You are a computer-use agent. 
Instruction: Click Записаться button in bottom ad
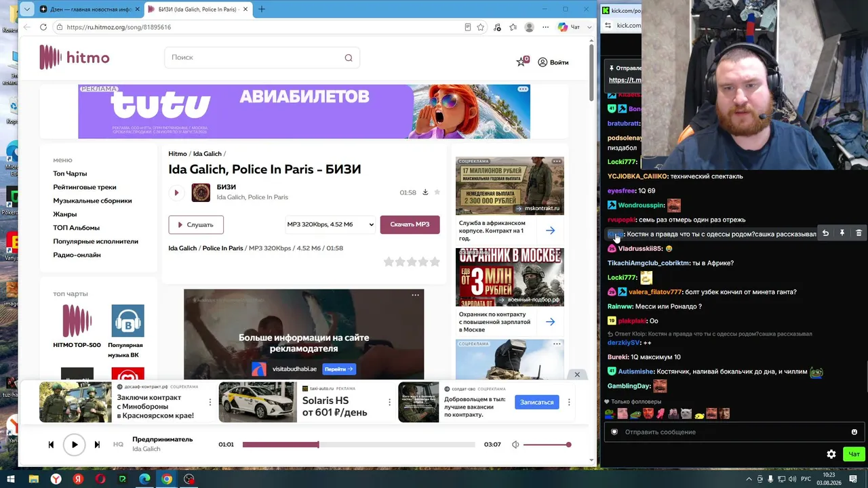pos(537,403)
